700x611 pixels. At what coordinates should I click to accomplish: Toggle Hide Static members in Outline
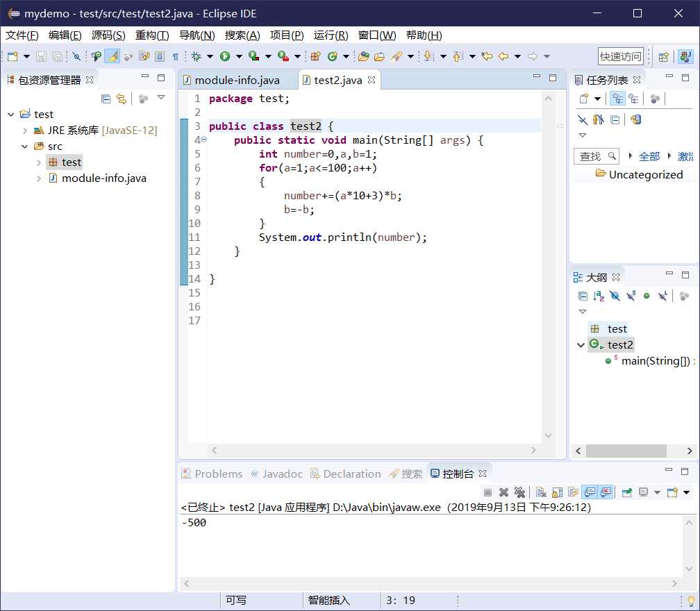[x=631, y=296]
